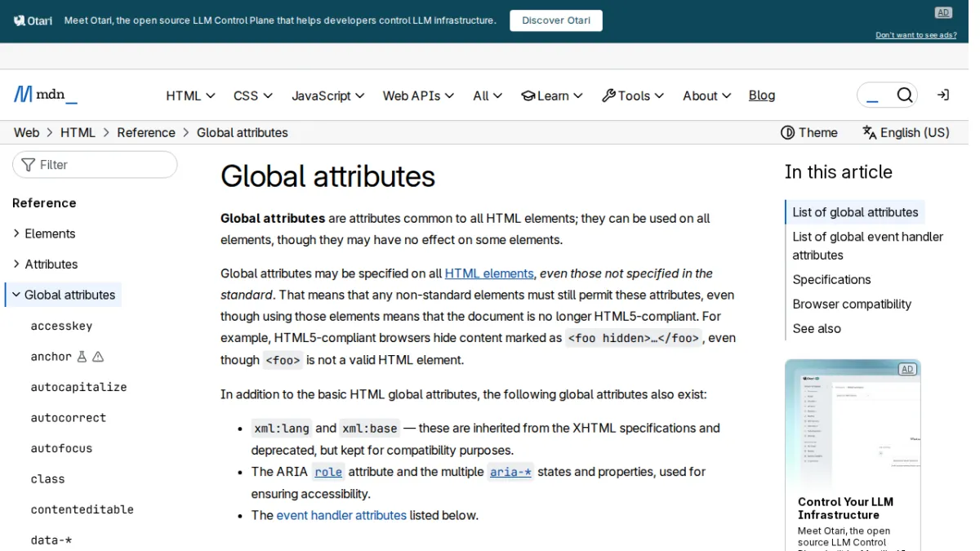
Task: Click "Don't want to see ads?" link
Action: pos(916,35)
